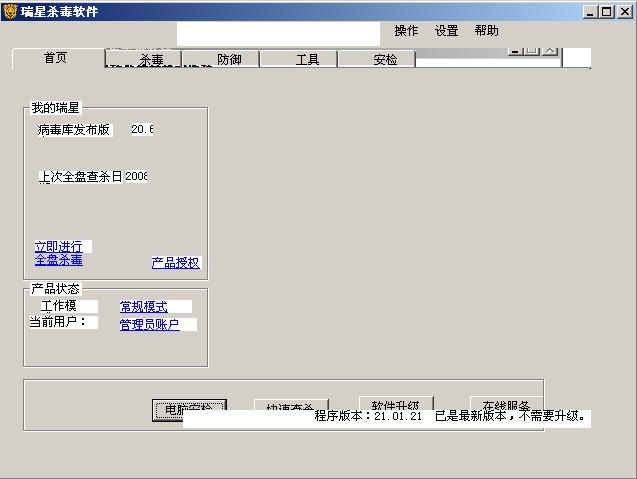Screen dimensions: 637x479
Task: Click the Rising lion logo in title bar
Action: 10,11
